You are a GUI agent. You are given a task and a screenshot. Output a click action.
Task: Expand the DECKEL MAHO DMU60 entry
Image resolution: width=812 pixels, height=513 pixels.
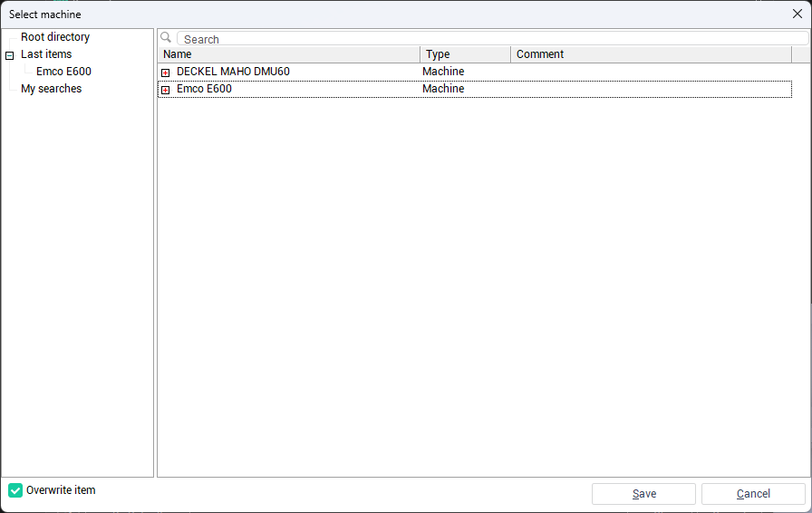[x=165, y=73]
